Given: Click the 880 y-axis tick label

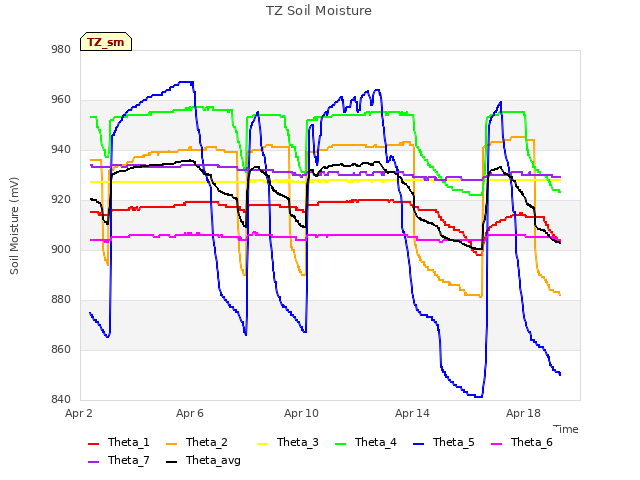Looking at the screenshot, I should (x=61, y=300).
